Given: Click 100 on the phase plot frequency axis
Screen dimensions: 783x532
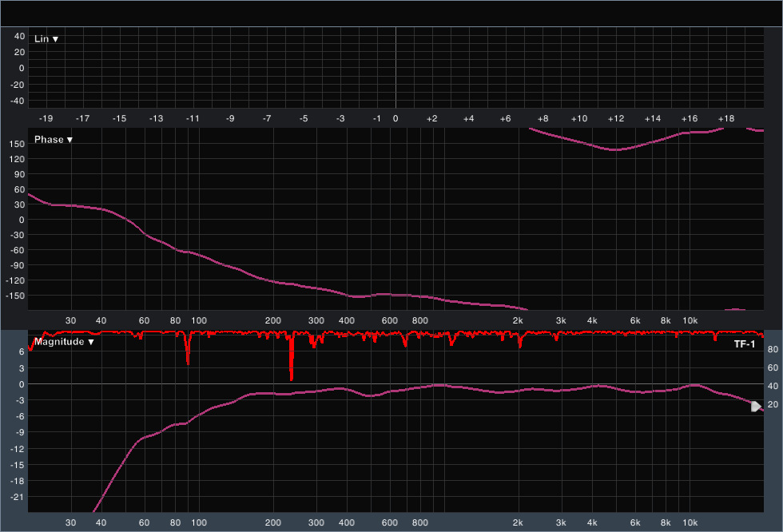Looking at the screenshot, I should click(x=199, y=320).
